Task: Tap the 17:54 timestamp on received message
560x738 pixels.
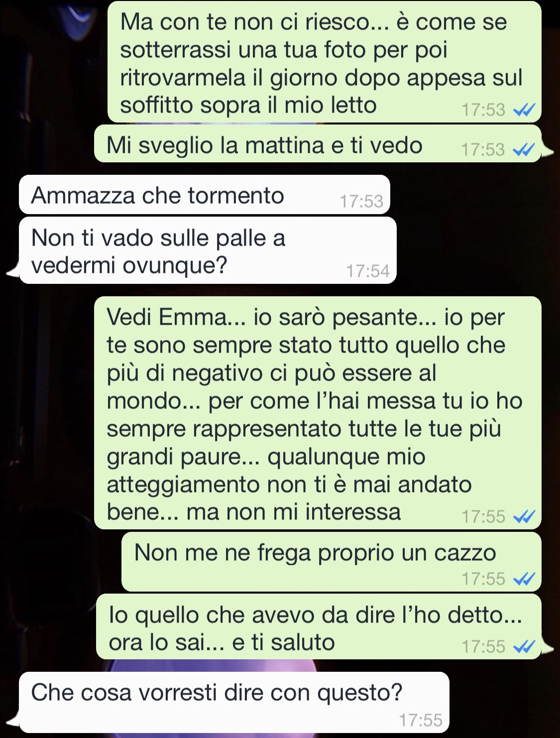Action: tap(368, 271)
